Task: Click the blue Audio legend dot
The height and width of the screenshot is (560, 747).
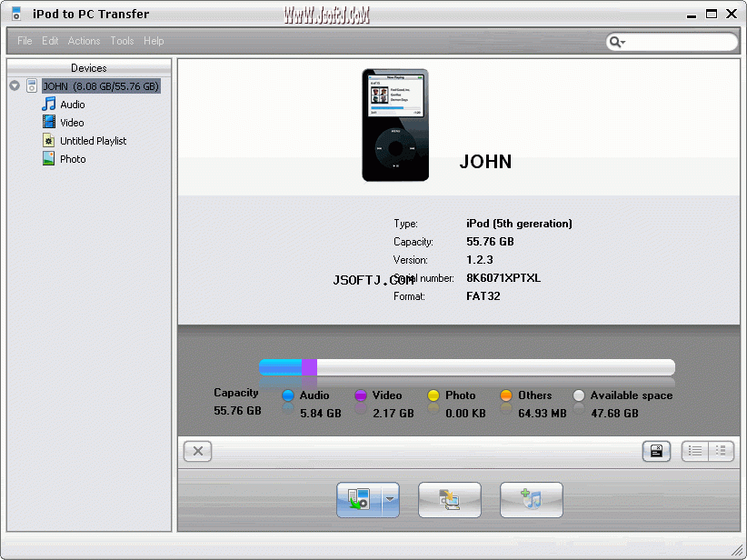Action: [288, 395]
